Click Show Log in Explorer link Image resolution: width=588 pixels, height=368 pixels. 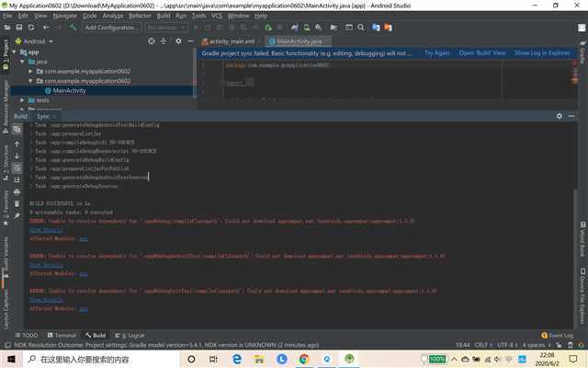pos(542,53)
